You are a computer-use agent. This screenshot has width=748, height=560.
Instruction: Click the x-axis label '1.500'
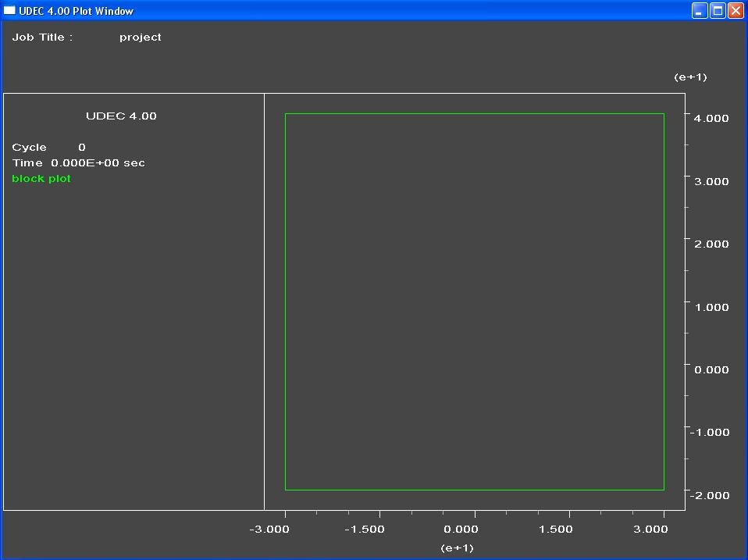pyautogui.click(x=556, y=529)
